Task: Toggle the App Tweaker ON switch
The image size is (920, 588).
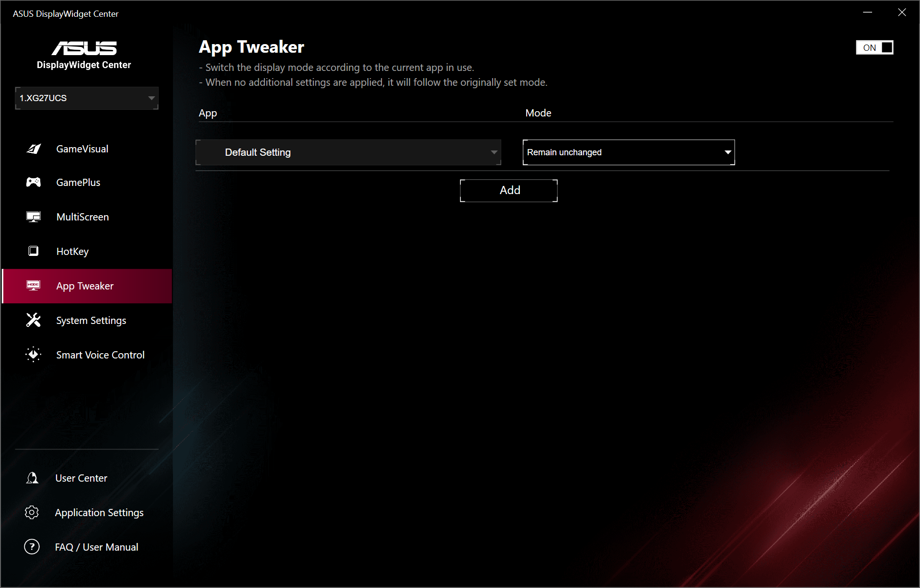Action: 874,47
